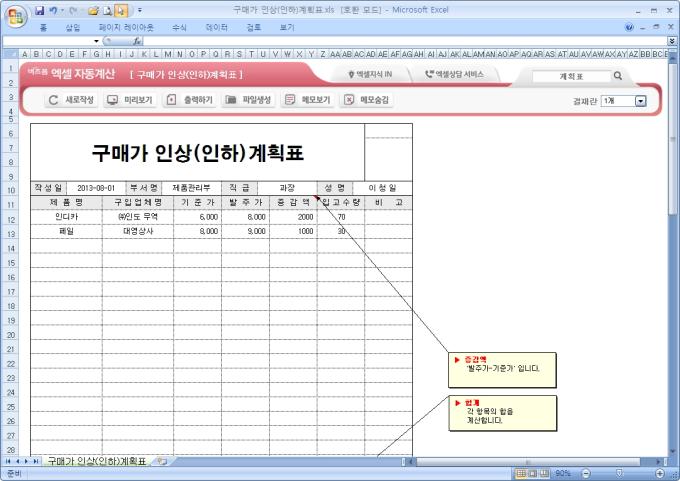Click the 합계 memo note box

(x=502, y=413)
